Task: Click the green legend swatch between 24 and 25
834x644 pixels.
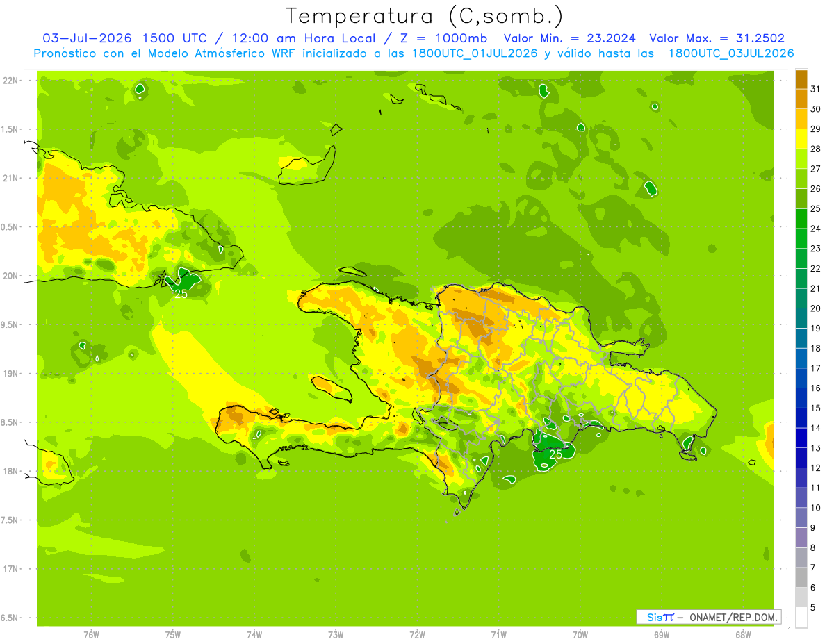Action: pyautogui.click(x=801, y=219)
